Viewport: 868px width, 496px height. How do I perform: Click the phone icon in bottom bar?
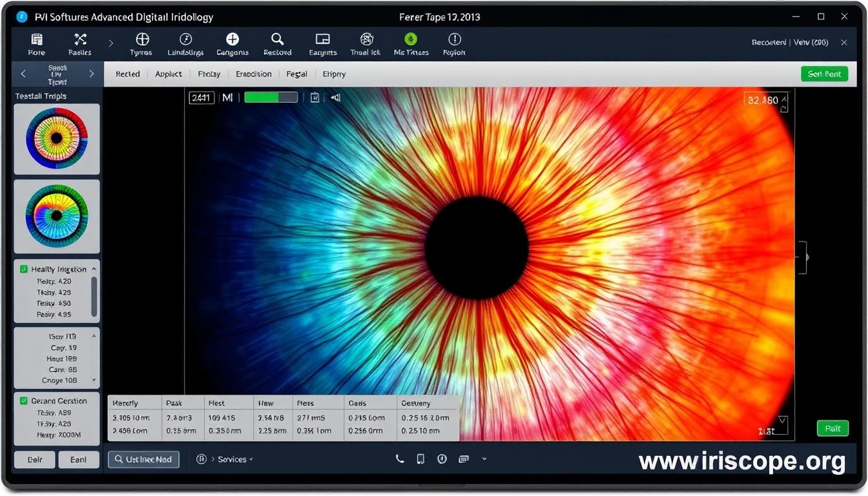tap(400, 459)
